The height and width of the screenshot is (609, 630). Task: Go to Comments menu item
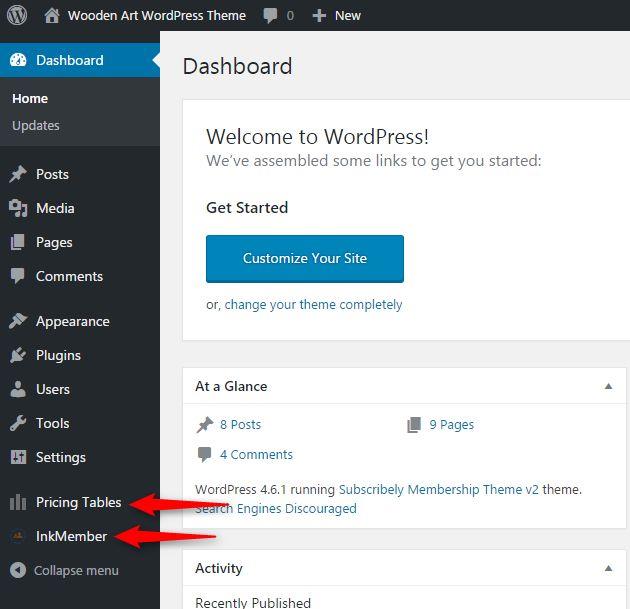[70, 276]
